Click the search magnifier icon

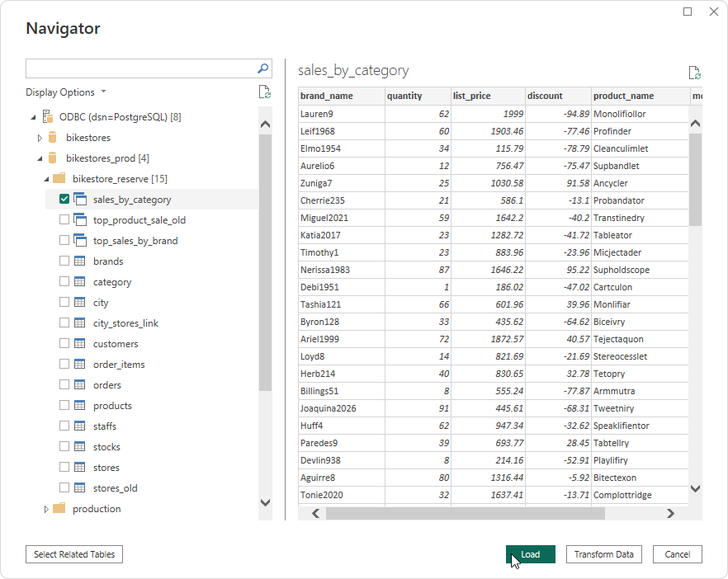(263, 68)
